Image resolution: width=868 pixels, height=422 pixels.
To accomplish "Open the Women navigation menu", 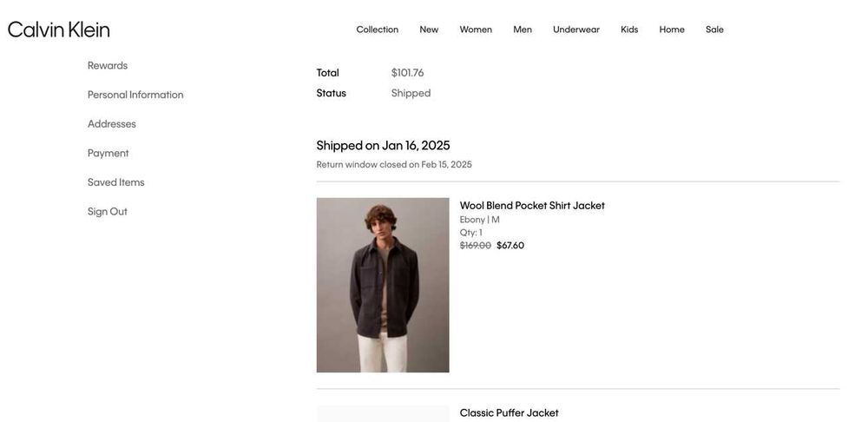I will (x=476, y=30).
